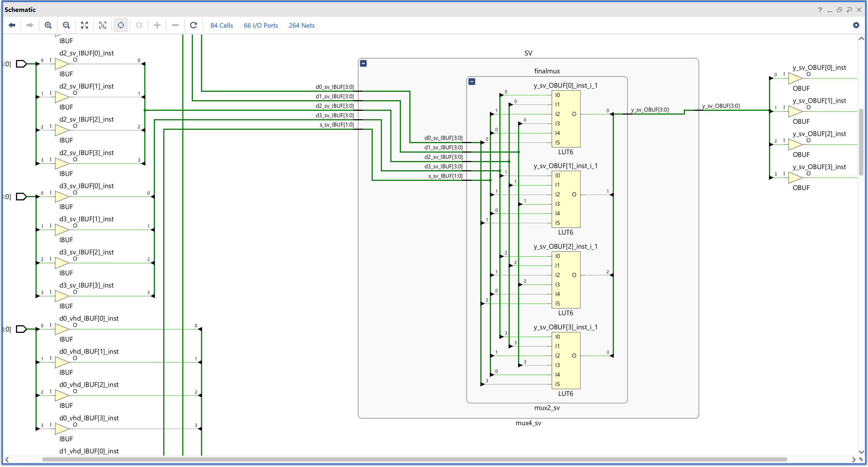Click the expand (+) hierarchy icon

157,25
